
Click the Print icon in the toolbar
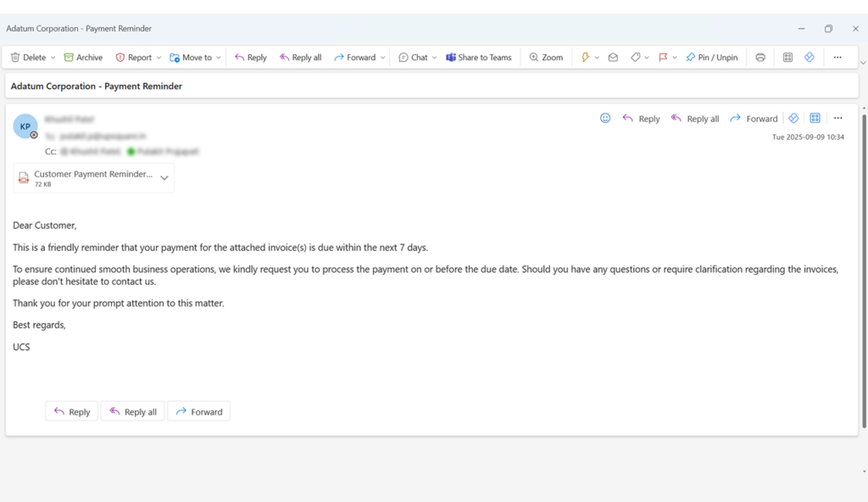(x=760, y=58)
